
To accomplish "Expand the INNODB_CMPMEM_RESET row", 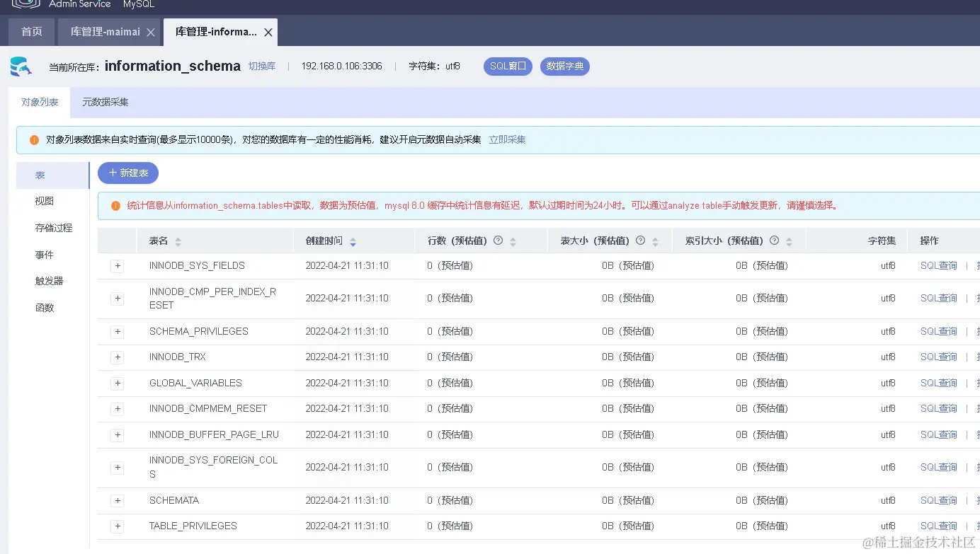I will point(118,409).
